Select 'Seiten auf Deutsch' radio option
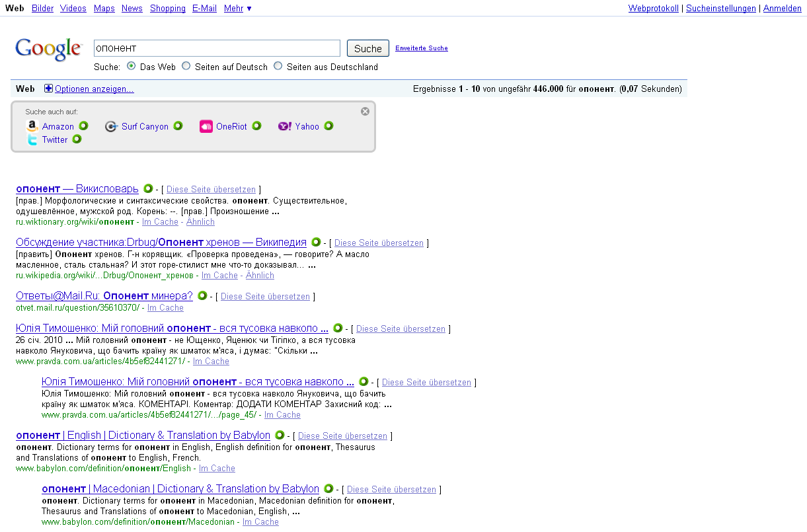The width and height of the screenshot is (807, 532). point(186,66)
